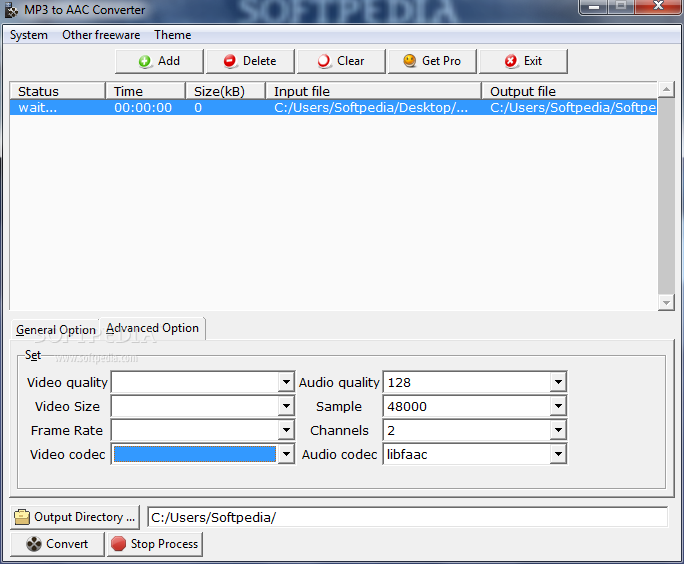684x564 pixels.
Task: Click the red Exit cross icon
Action: (511, 62)
